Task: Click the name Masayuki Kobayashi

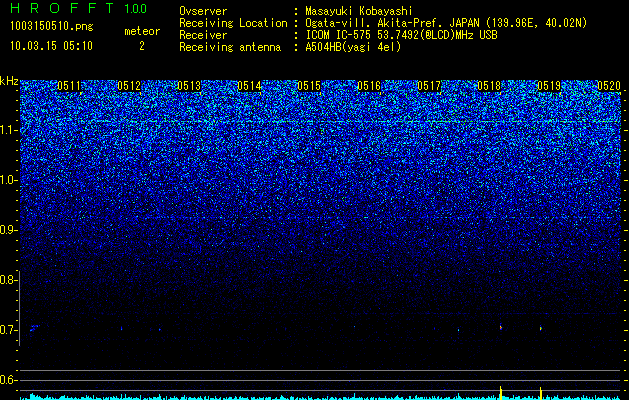Action: click(x=359, y=11)
